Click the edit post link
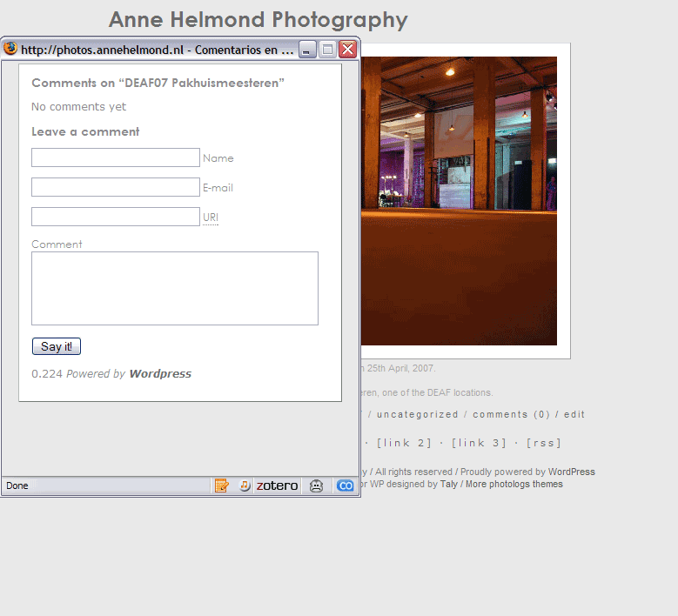This screenshot has height=616, width=678. coord(574,414)
